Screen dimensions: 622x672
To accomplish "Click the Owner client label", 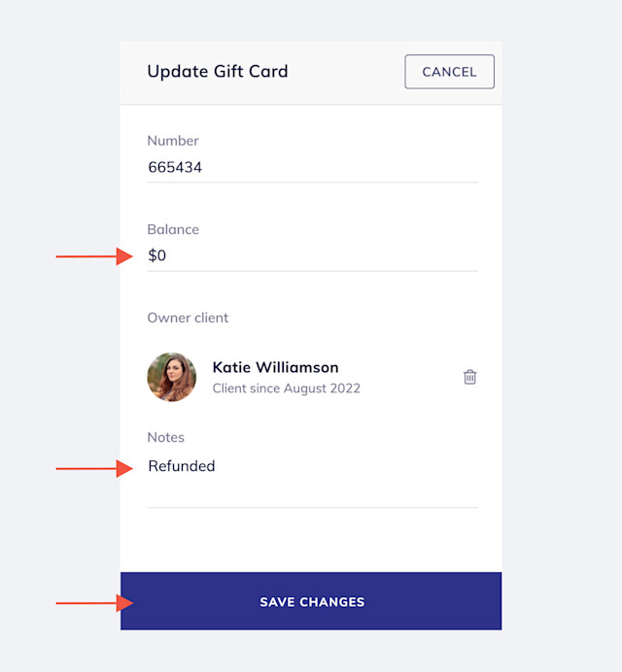I will (188, 318).
